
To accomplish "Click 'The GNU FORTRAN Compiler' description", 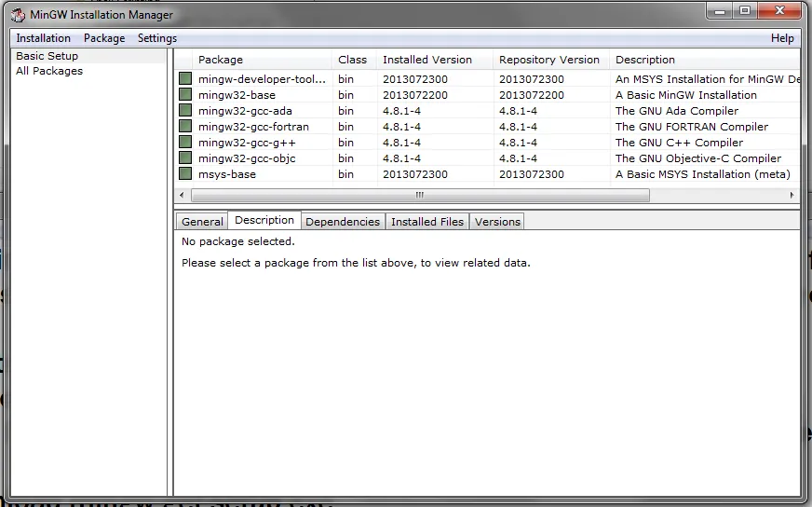I will click(692, 127).
